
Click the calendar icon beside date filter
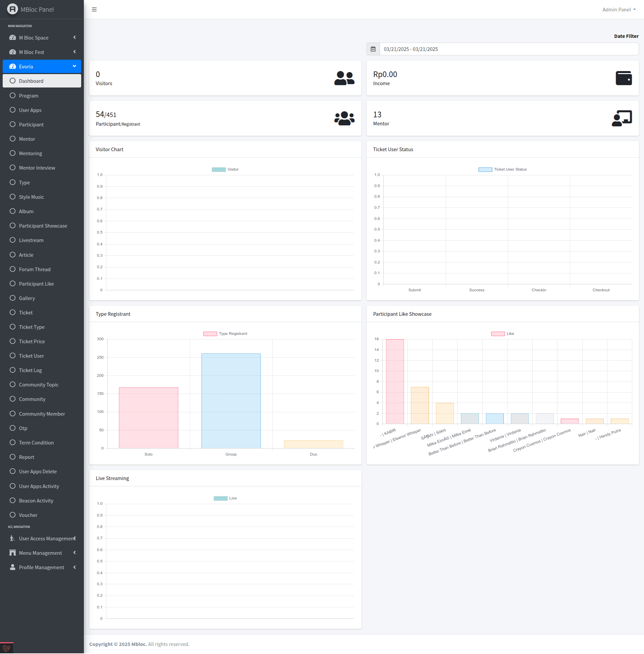(x=373, y=49)
